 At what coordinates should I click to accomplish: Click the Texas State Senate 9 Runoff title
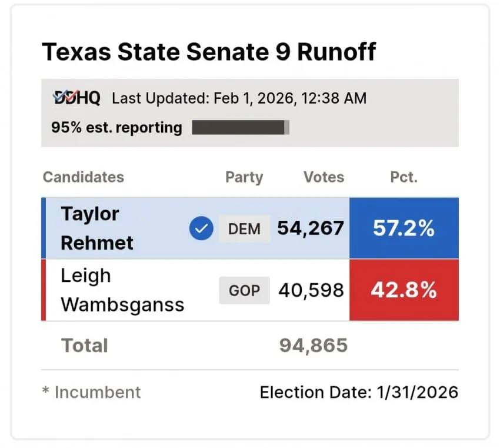coord(209,52)
